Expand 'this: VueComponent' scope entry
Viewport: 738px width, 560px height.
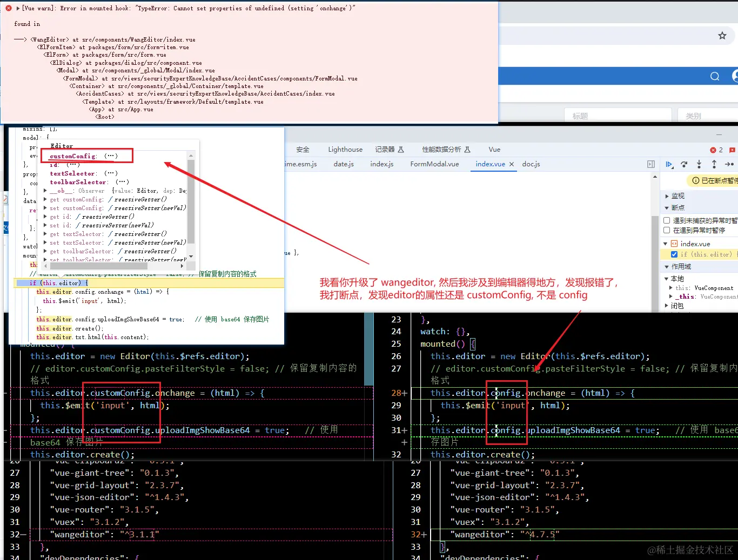pyautogui.click(x=671, y=288)
